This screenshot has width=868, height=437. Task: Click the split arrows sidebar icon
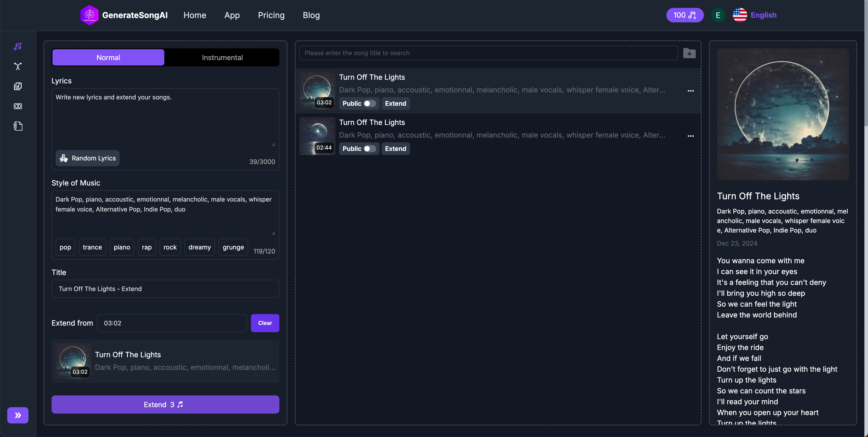point(18,66)
